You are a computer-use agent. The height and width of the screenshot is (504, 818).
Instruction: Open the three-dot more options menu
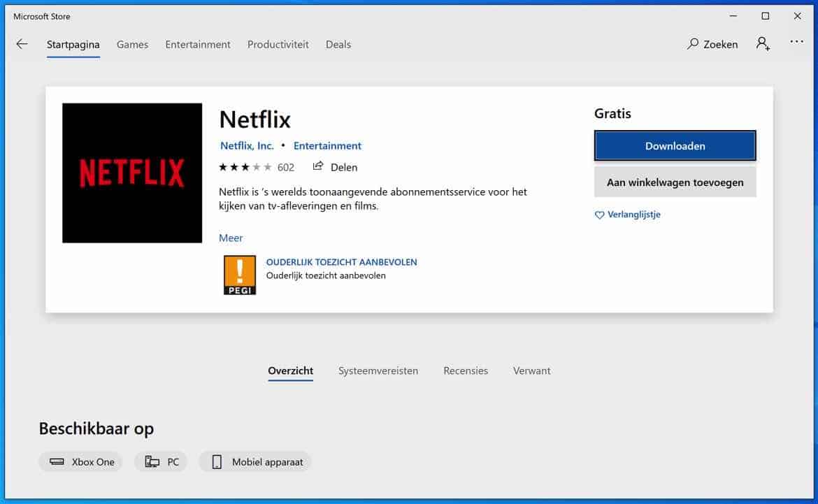(x=797, y=43)
